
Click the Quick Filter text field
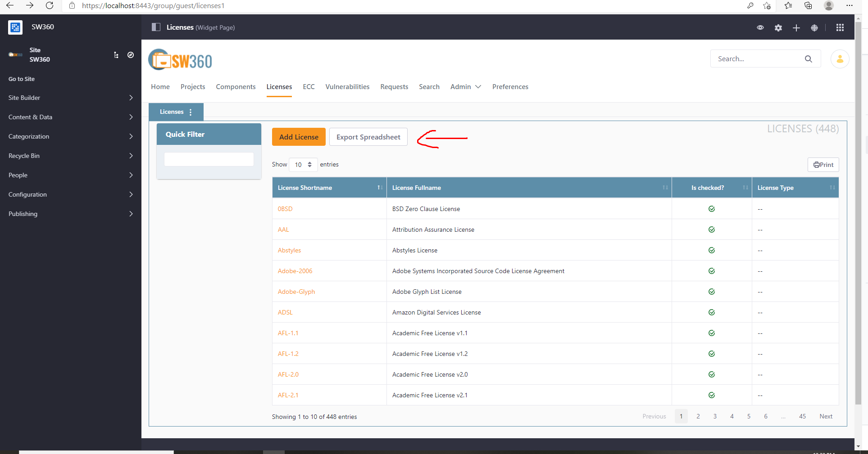coord(209,159)
